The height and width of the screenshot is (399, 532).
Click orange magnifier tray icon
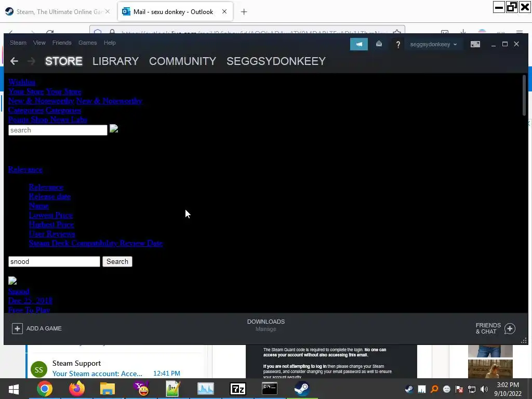[434, 389]
